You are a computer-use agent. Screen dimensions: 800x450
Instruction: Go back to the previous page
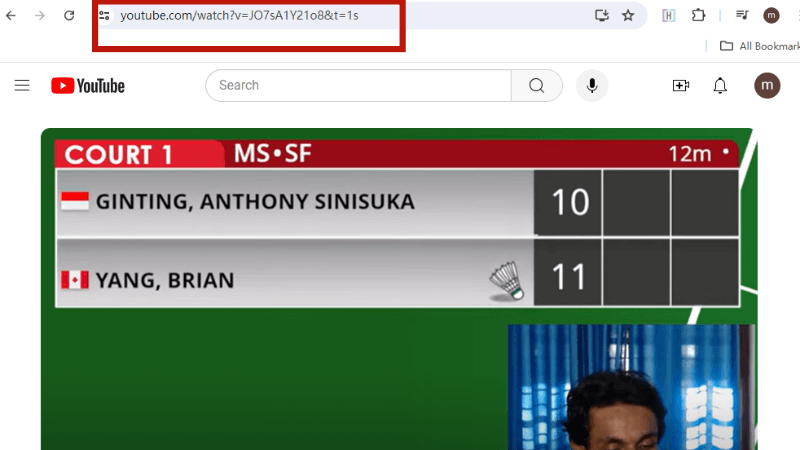pyautogui.click(x=11, y=16)
